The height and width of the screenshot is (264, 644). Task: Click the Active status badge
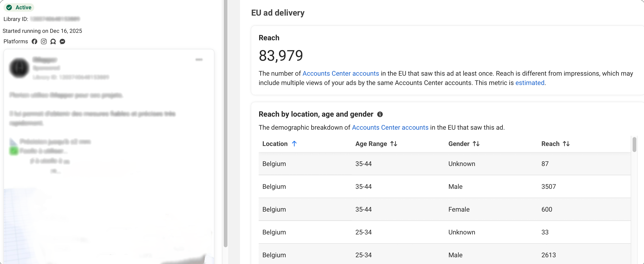click(19, 7)
